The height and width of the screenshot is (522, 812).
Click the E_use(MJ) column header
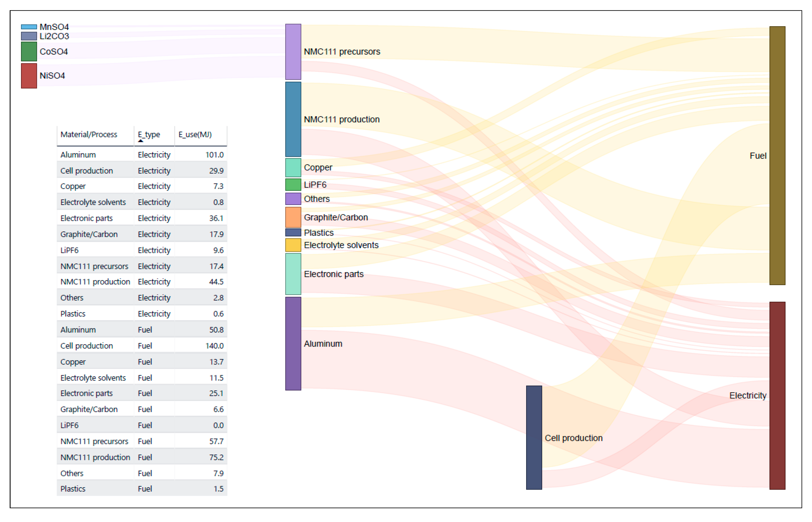click(x=195, y=135)
